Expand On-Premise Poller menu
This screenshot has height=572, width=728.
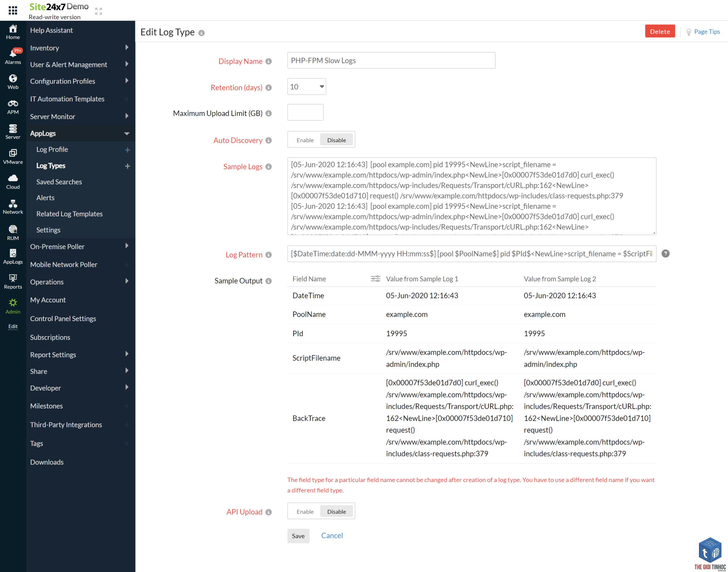pos(127,246)
